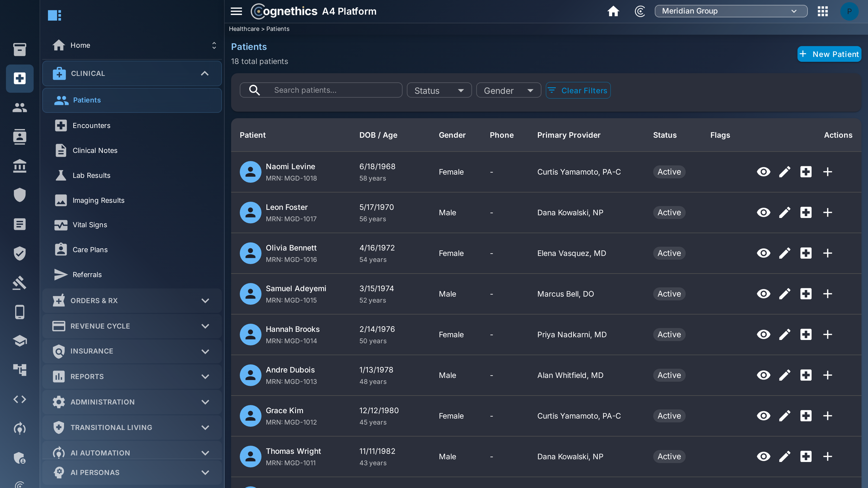Go to Encounters in the sidebar
Screen dimensions: 868x488
(x=132, y=126)
